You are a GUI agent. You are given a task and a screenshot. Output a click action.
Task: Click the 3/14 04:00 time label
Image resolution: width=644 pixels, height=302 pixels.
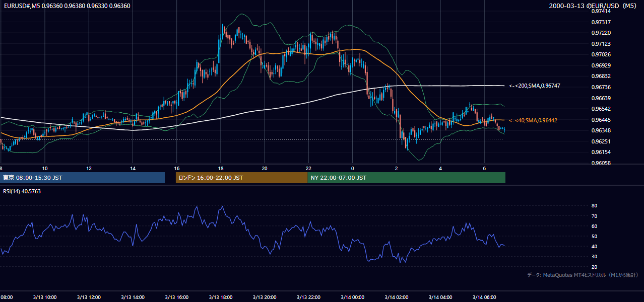point(440,297)
